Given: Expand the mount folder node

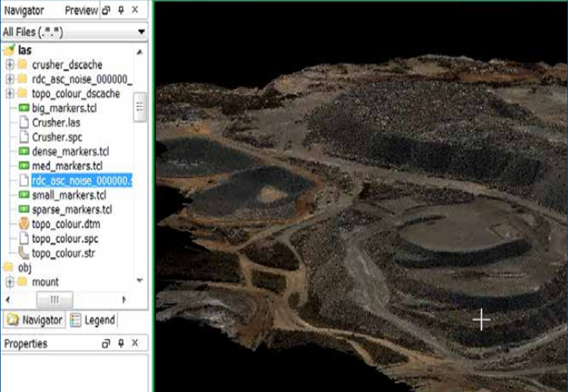Looking at the screenshot, I should tap(9, 282).
